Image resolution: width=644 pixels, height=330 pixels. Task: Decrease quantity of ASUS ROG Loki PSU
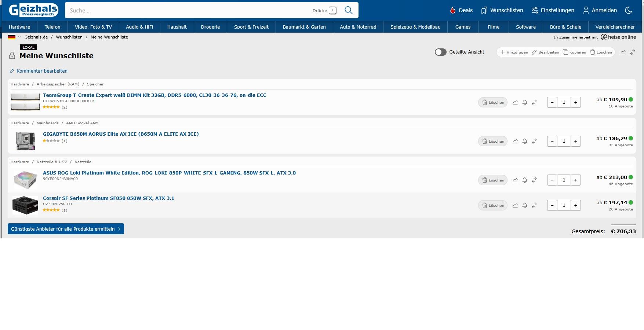[x=552, y=180]
